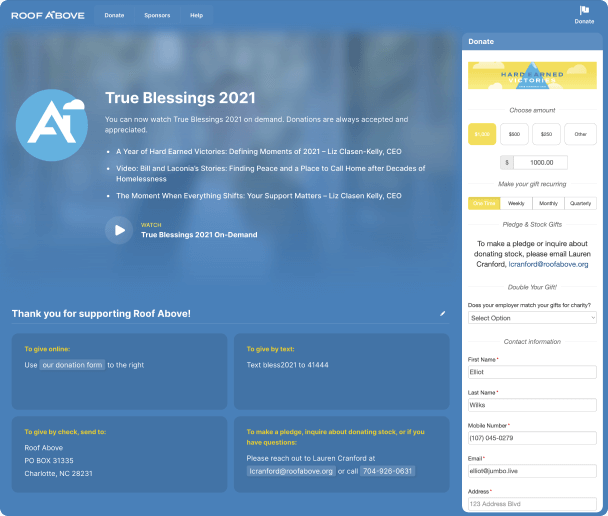Choose Quarterly recurring gift
608x516 pixels.
coord(581,203)
